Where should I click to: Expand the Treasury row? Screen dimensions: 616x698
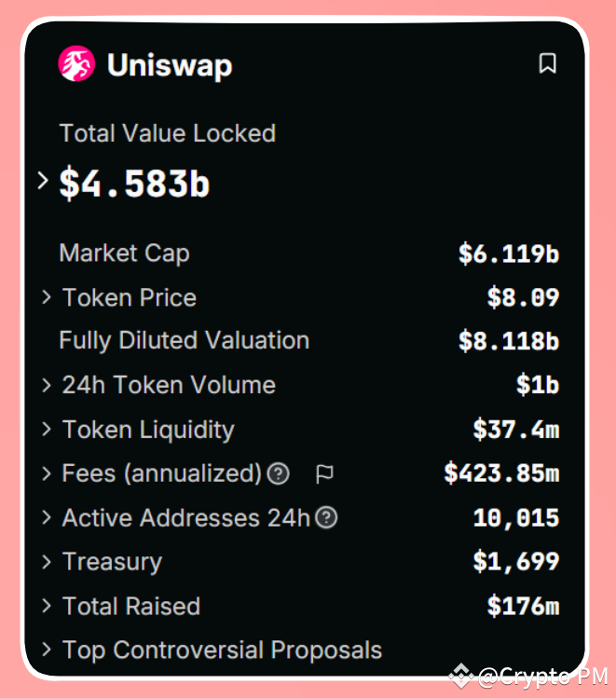(47, 562)
